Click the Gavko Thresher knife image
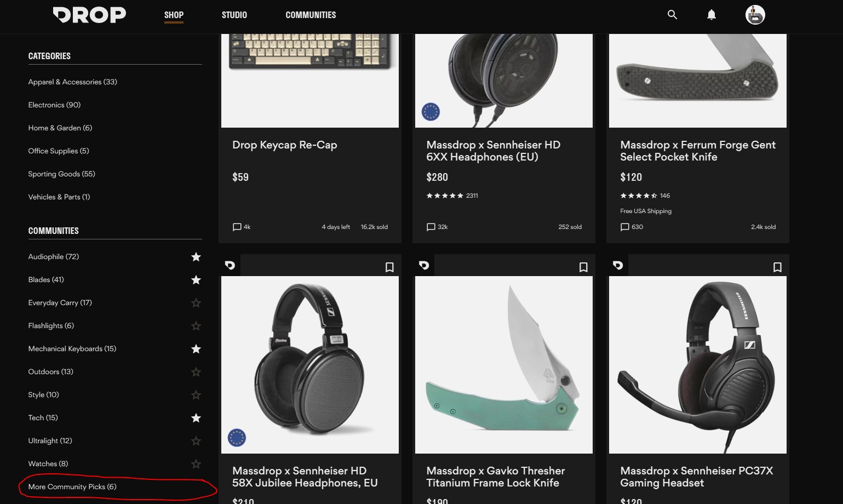The width and height of the screenshot is (843, 504). (x=503, y=364)
